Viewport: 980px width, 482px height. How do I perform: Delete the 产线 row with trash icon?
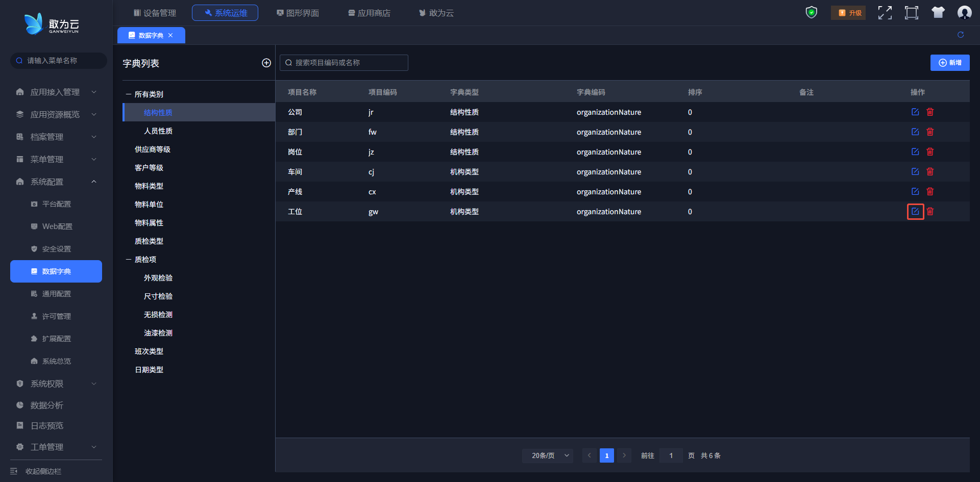click(930, 191)
